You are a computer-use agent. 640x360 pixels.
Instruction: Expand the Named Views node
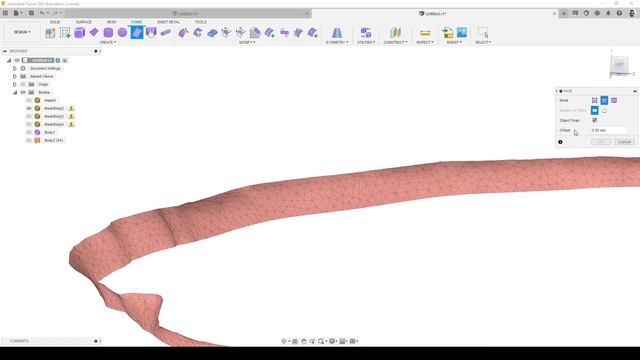coord(15,76)
